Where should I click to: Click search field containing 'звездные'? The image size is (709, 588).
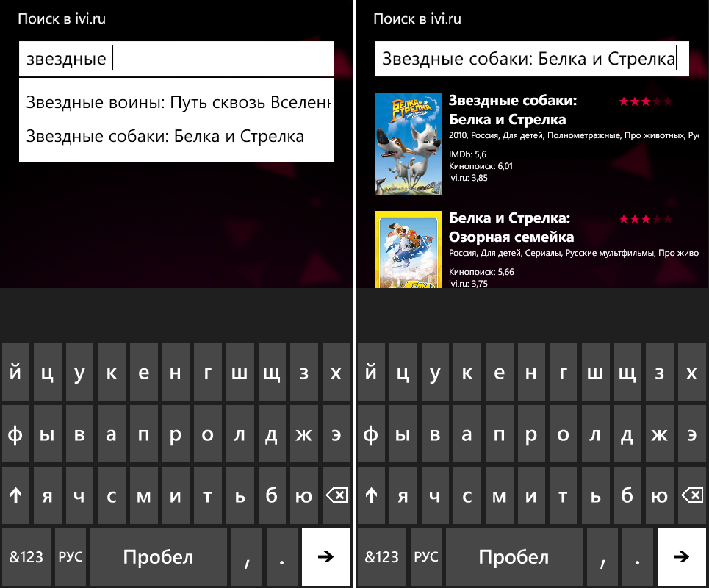176,59
